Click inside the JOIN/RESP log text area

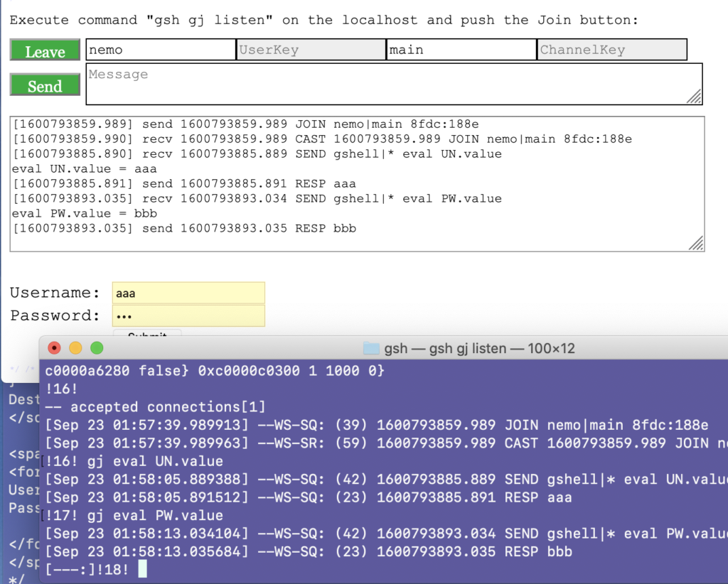click(355, 183)
